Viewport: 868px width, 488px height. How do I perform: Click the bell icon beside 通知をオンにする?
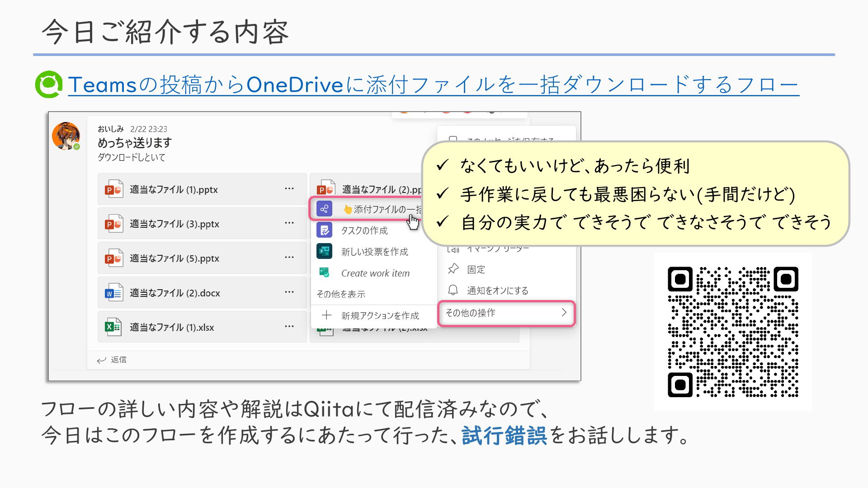453,290
